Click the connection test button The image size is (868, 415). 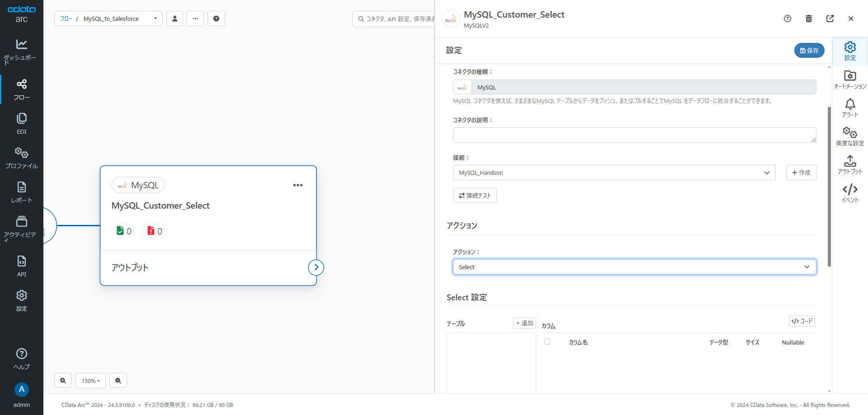point(475,196)
